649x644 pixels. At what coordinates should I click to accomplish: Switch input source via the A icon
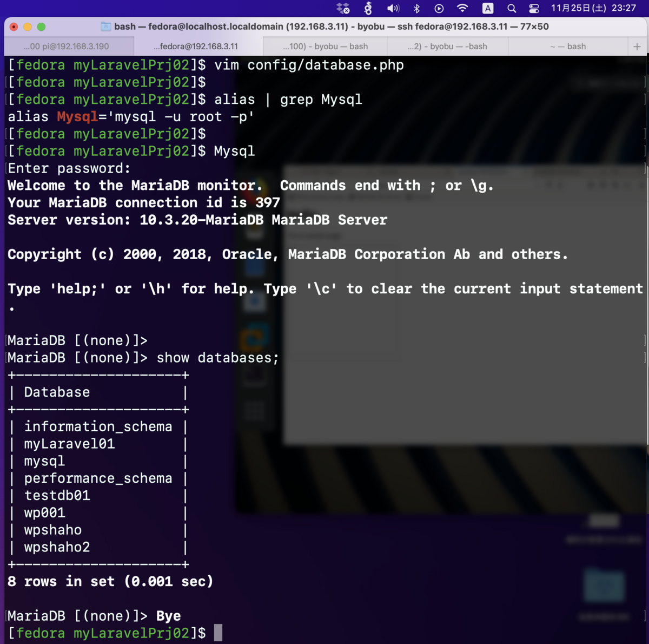tap(487, 8)
